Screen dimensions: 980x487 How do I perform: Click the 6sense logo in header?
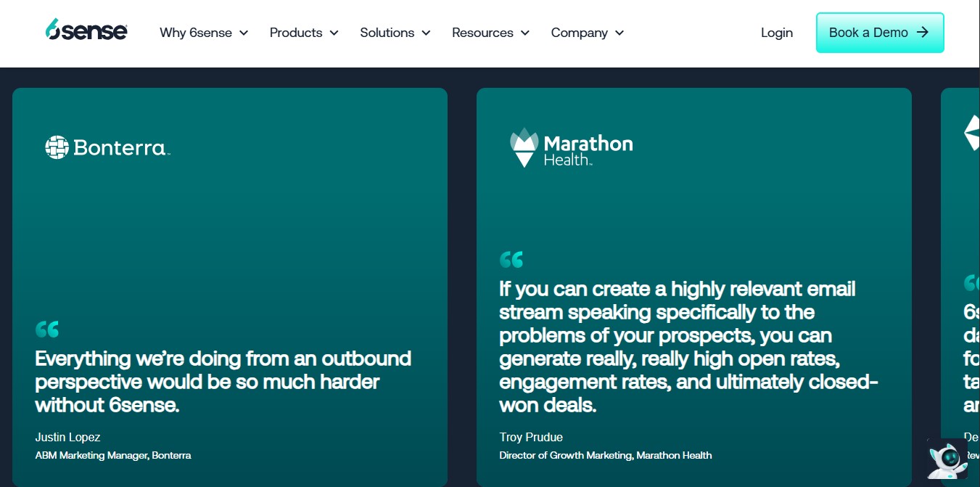(86, 30)
